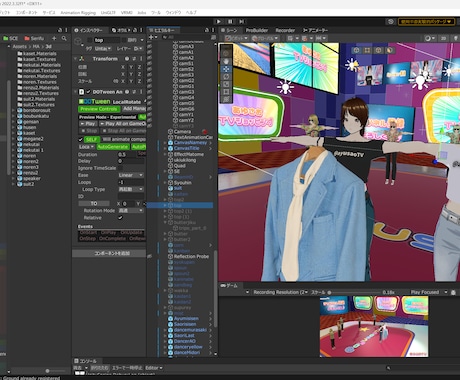Select the Scale tool in the scene overlay
Screen dimensions: 460x380
(x=226, y=84)
